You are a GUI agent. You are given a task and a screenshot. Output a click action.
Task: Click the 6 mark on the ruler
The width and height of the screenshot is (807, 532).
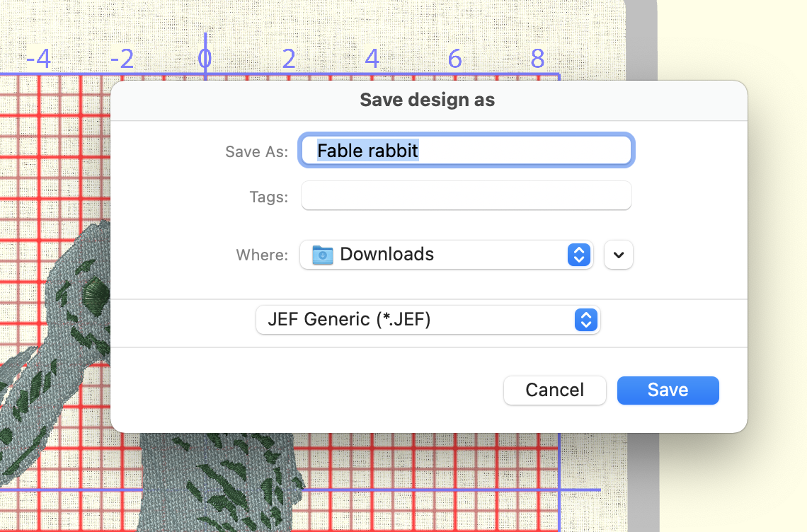pos(454,59)
